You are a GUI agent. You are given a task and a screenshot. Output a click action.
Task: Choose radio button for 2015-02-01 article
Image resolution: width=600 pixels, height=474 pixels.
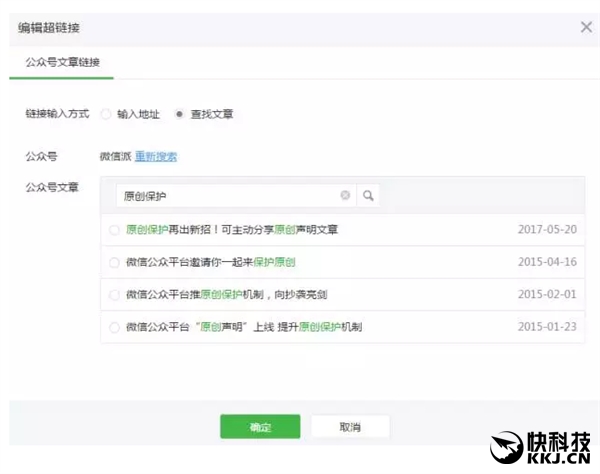click(x=115, y=295)
